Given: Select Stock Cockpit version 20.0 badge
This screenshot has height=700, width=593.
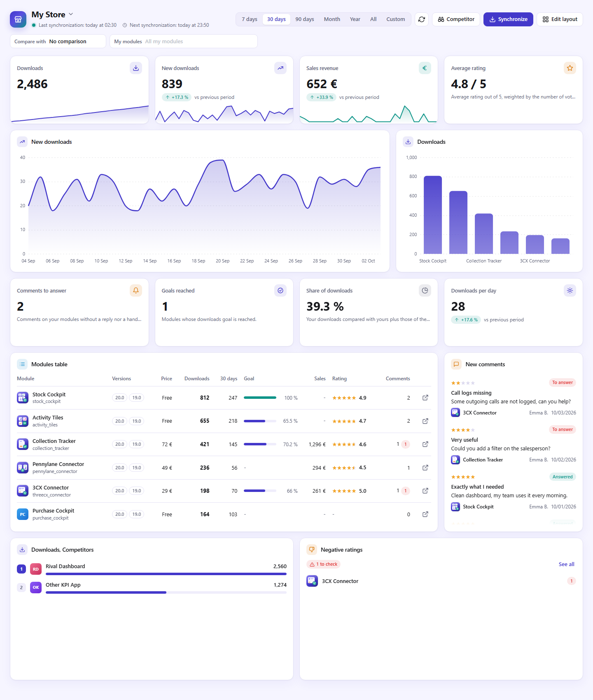Looking at the screenshot, I should click(119, 398).
